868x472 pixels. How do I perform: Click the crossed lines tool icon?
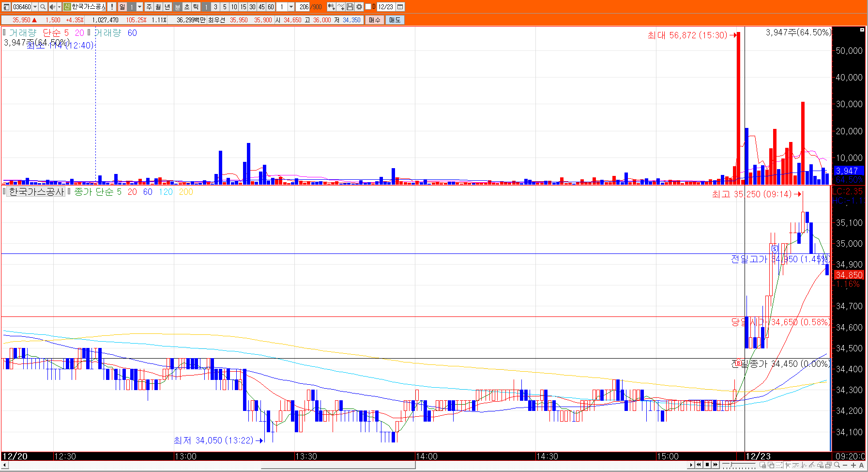[x=340, y=7]
